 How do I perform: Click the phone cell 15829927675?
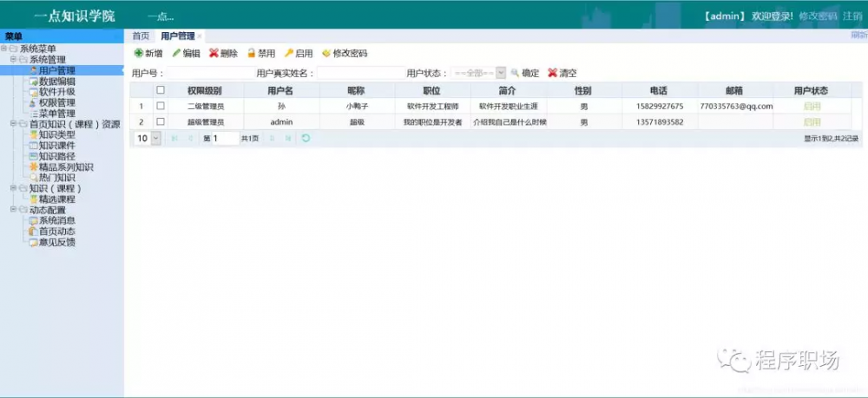pos(660,106)
